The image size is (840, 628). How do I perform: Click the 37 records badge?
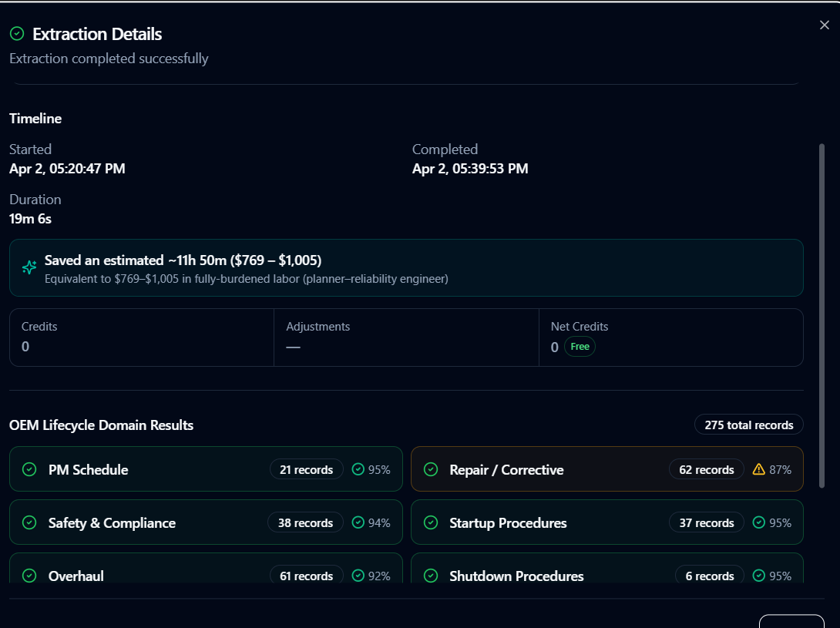click(707, 522)
